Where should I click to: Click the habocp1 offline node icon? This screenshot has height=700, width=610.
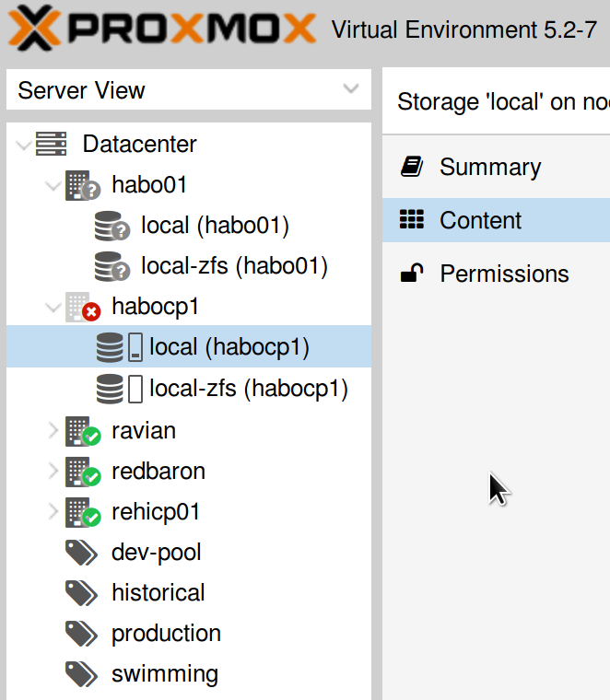click(x=83, y=307)
